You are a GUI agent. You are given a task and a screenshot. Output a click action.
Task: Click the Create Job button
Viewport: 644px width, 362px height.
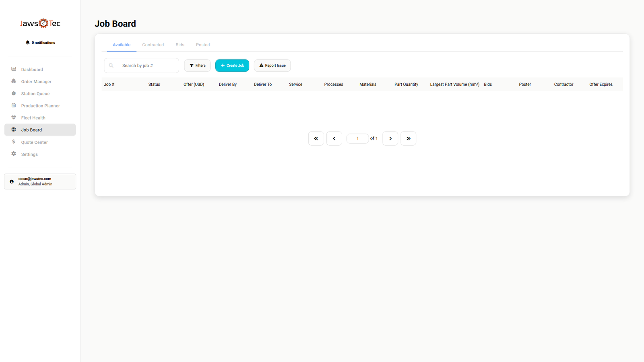[232, 66]
